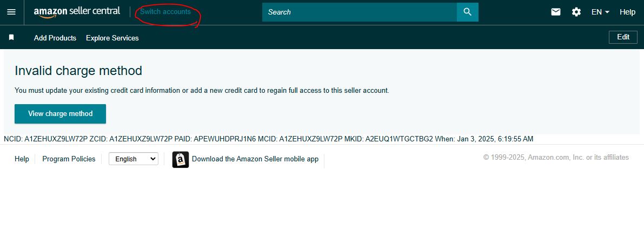Image resolution: width=644 pixels, height=245 pixels.
Task: Click the bookmark icon in the favorites bar
Action: [11, 38]
